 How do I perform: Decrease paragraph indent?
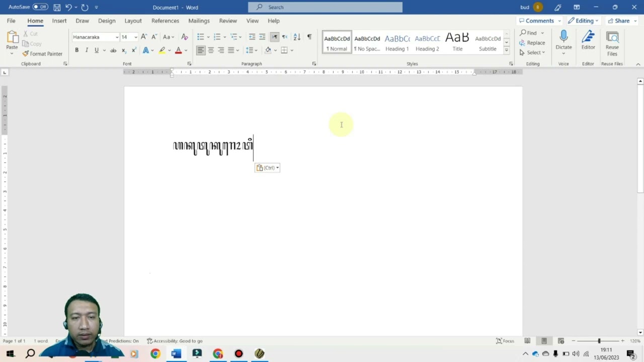click(252, 37)
